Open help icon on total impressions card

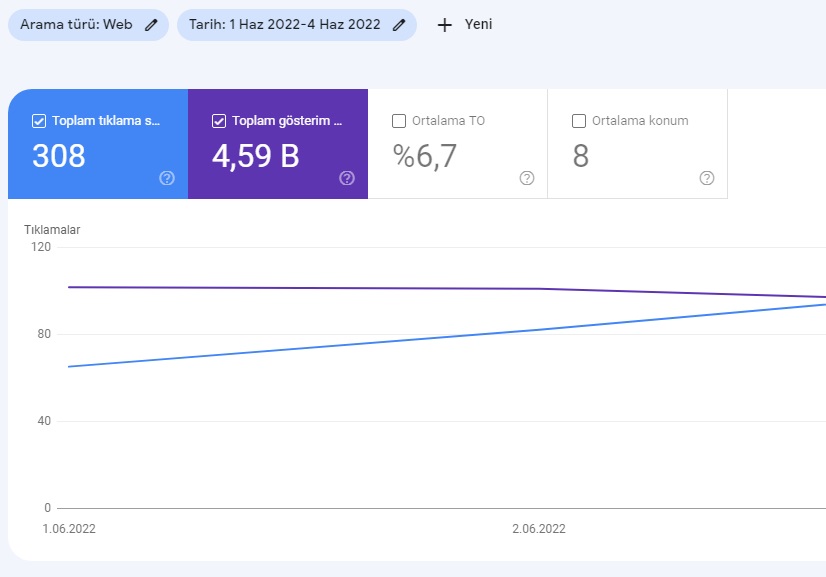[x=347, y=178]
